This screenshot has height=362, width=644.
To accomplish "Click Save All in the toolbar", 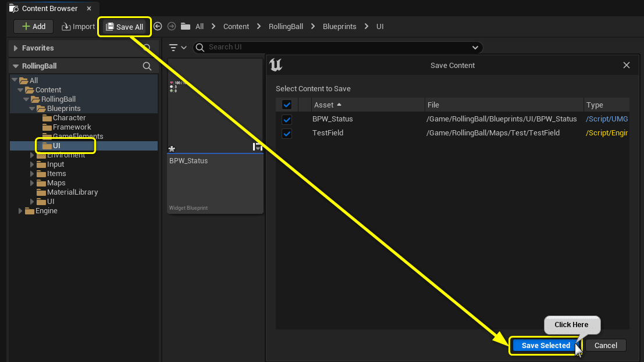I will 124,26.
